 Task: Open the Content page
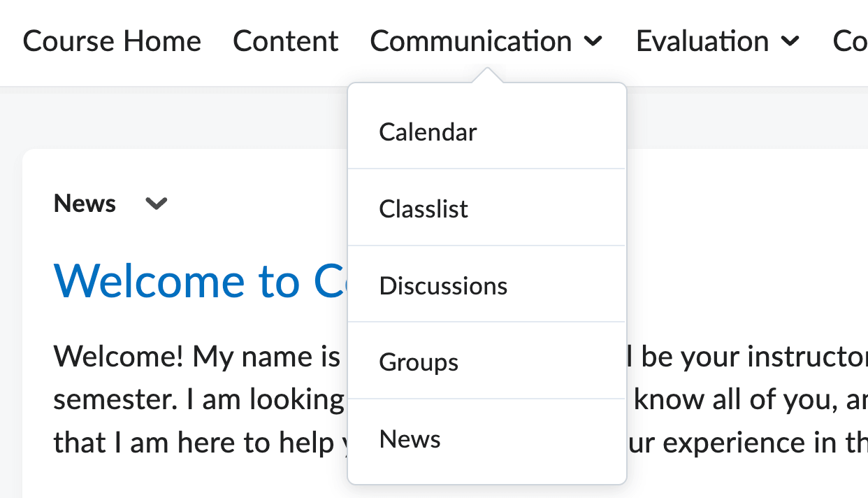pyautogui.click(x=285, y=41)
